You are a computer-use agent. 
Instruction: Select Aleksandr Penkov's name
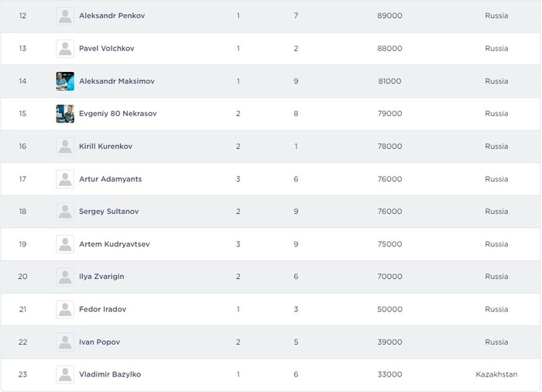pyautogui.click(x=112, y=16)
